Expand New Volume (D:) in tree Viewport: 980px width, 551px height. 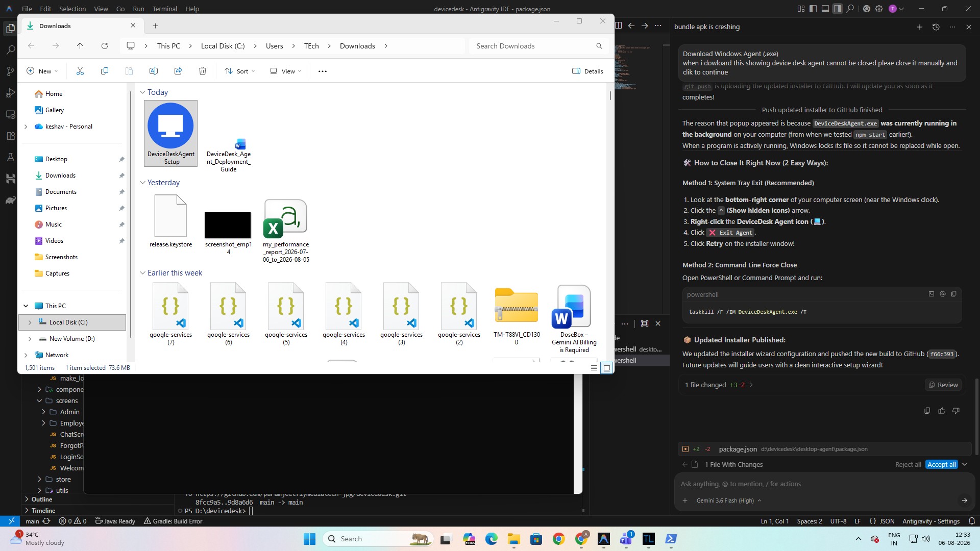pos(30,339)
